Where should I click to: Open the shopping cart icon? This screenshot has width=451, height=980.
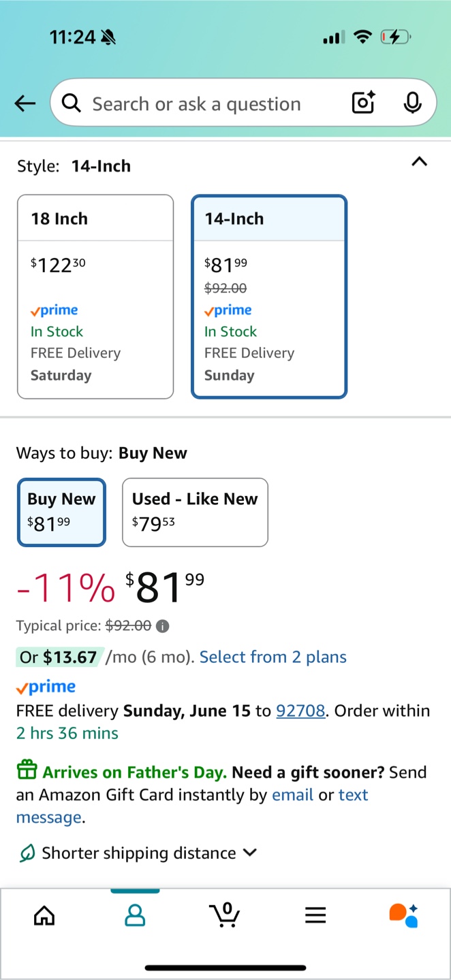225,915
